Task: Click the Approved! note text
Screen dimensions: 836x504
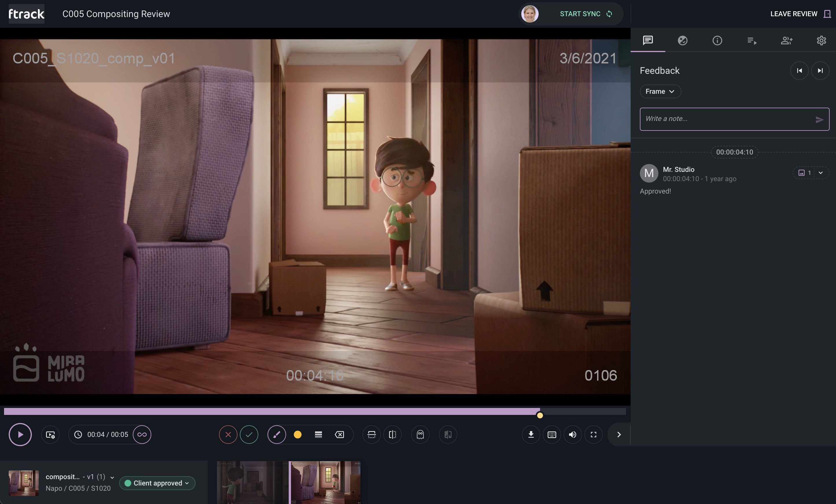Action: tap(655, 191)
